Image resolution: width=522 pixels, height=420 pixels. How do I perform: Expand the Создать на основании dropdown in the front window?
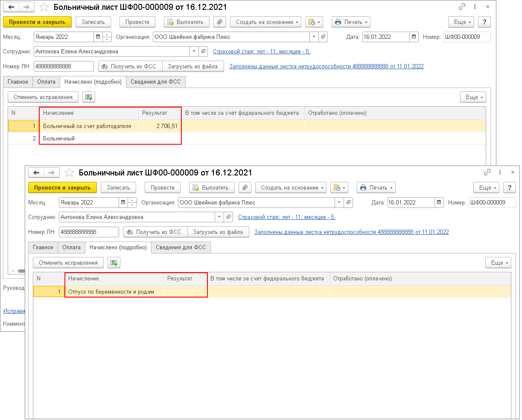pos(291,188)
